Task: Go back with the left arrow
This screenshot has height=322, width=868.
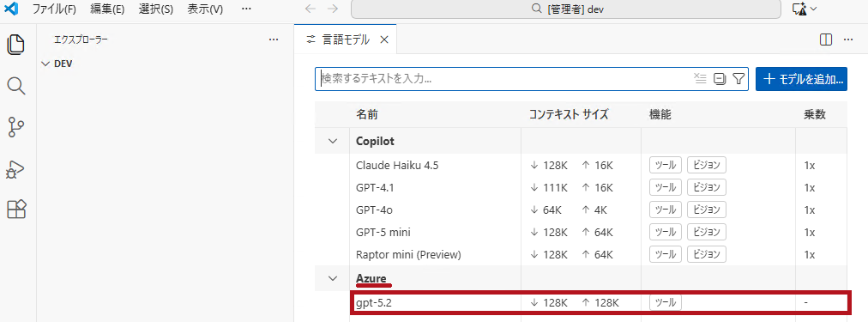Action: pyautogui.click(x=311, y=9)
